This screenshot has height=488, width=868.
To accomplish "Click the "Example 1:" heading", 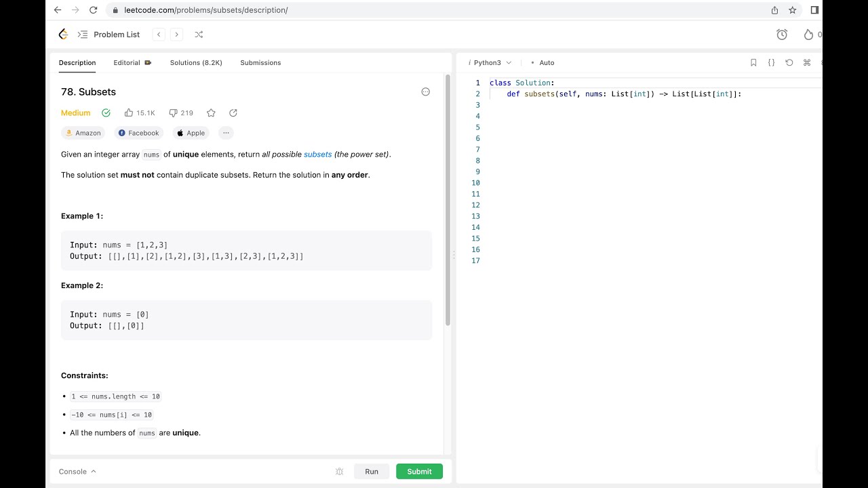I will [82, 216].
